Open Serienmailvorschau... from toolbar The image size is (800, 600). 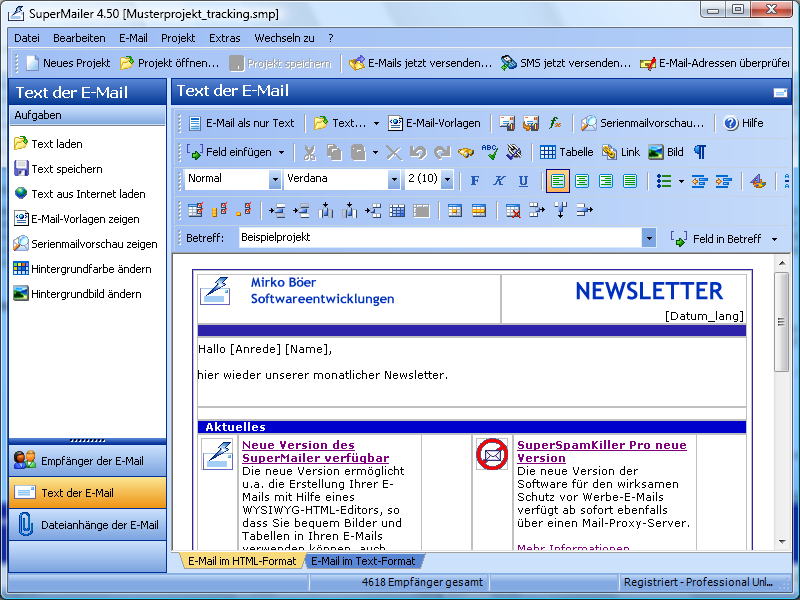pos(642,123)
